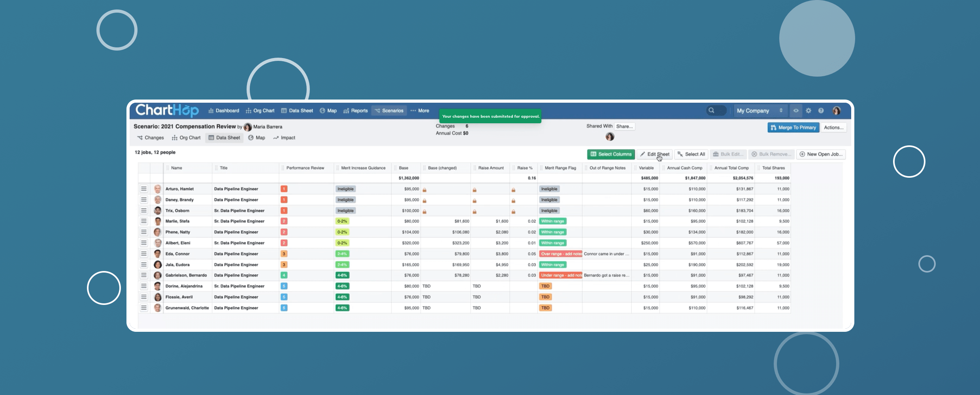Click the lock icon in Trix, Osborn's Base (changed) cell
The width and height of the screenshot is (980, 395).
click(x=424, y=211)
